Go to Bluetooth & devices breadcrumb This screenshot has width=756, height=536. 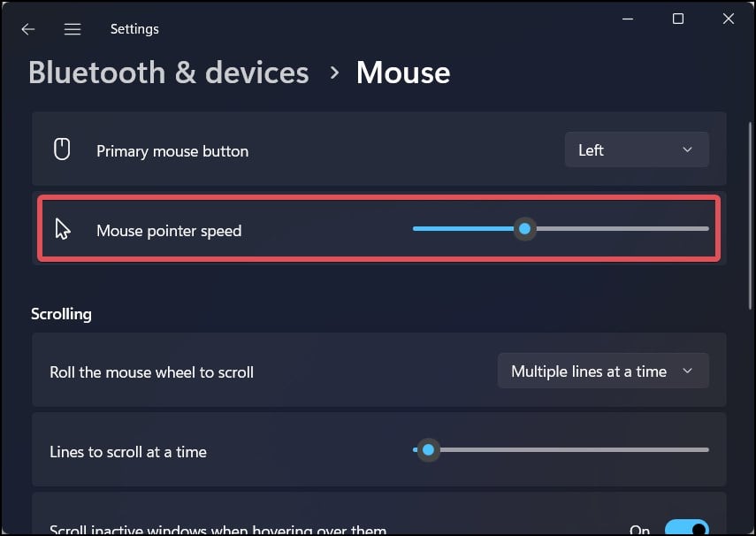[169, 73]
